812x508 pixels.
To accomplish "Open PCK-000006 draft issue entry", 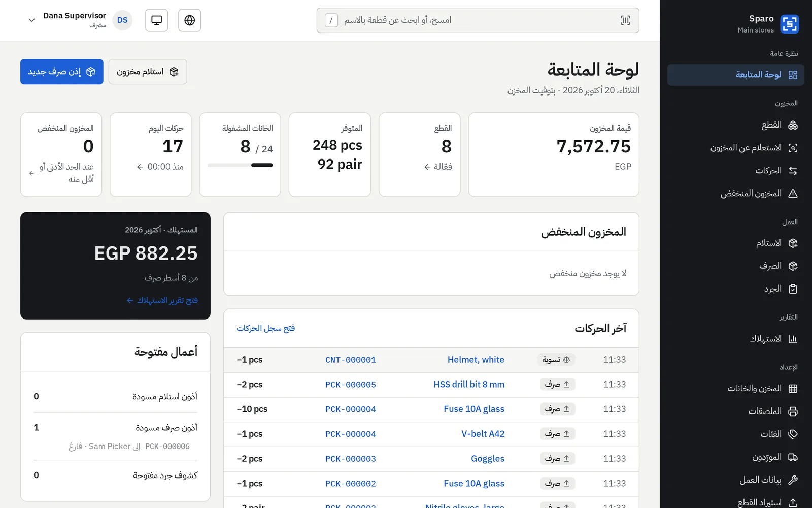I will [129, 447].
